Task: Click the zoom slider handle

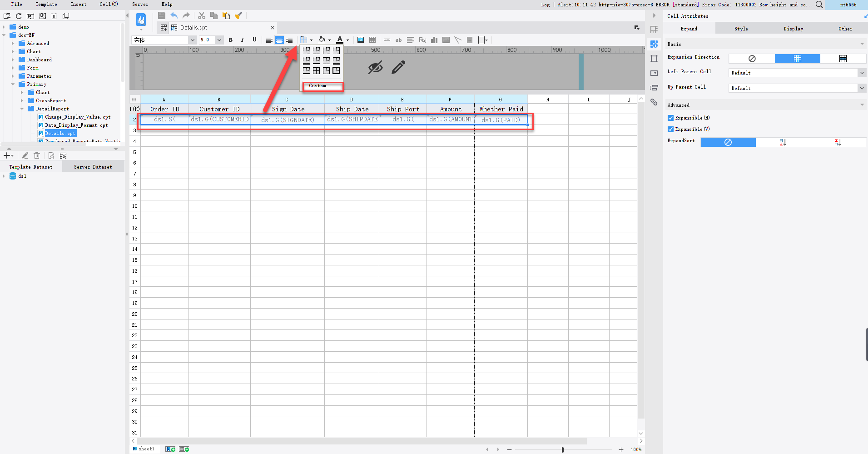Action: tap(563, 449)
